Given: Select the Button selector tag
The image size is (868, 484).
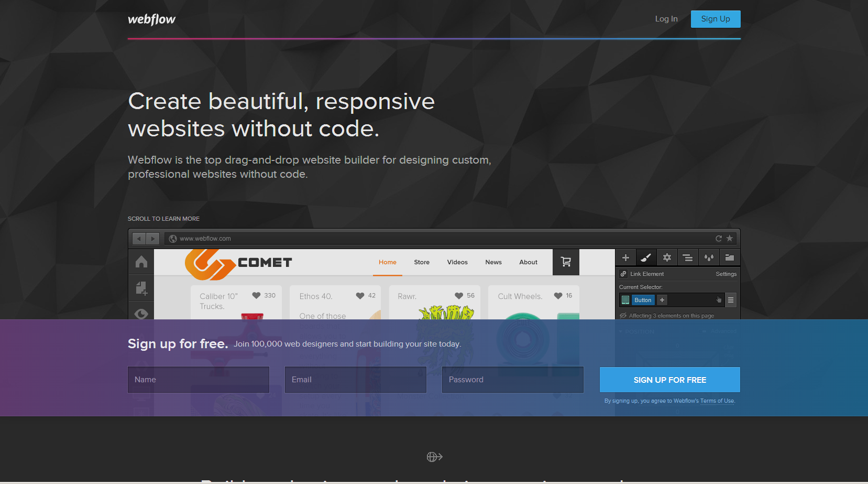Looking at the screenshot, I should click(643, 300).
